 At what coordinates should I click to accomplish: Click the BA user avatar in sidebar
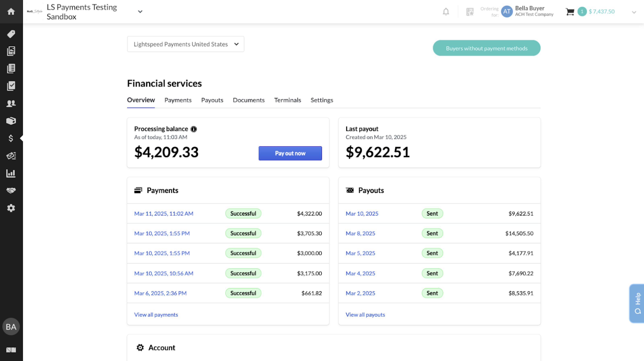11,327
